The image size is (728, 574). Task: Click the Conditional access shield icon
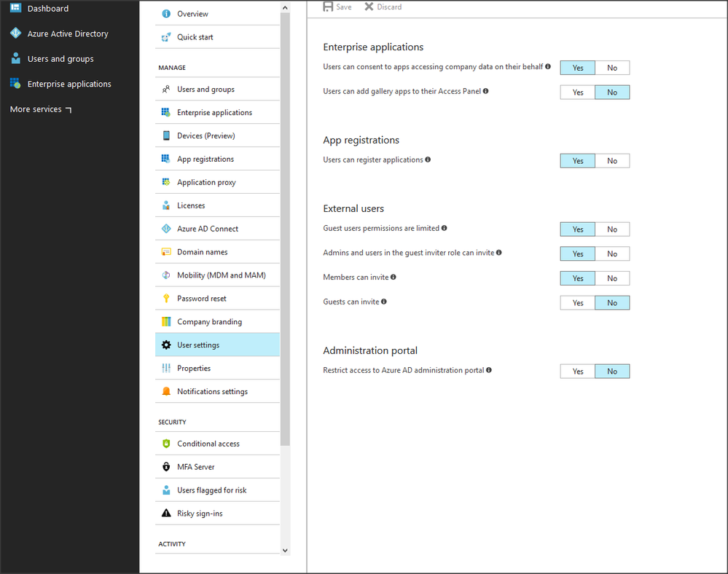(x=165, y=444)
